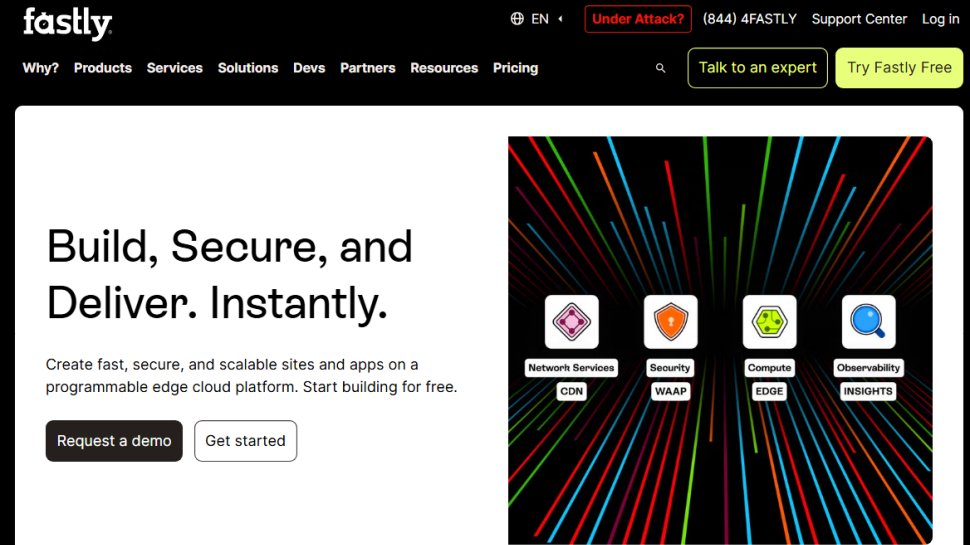Open the Solutions menu

[248, 68]
